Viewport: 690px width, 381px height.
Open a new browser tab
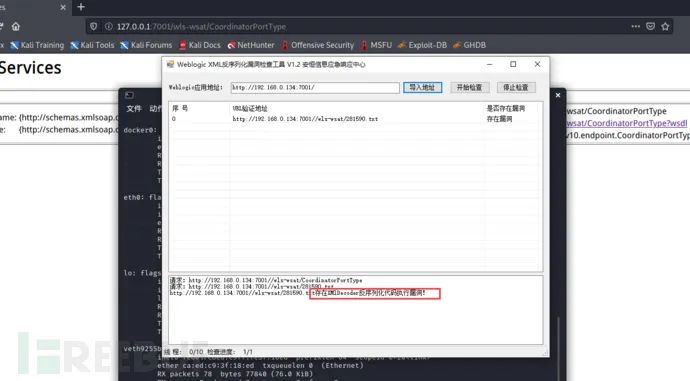(x=81, y=7)
